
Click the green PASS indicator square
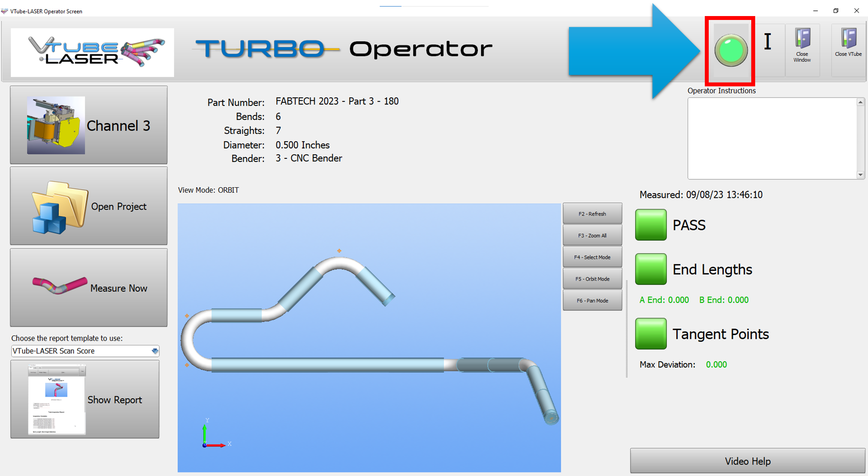tap(651, 225)
